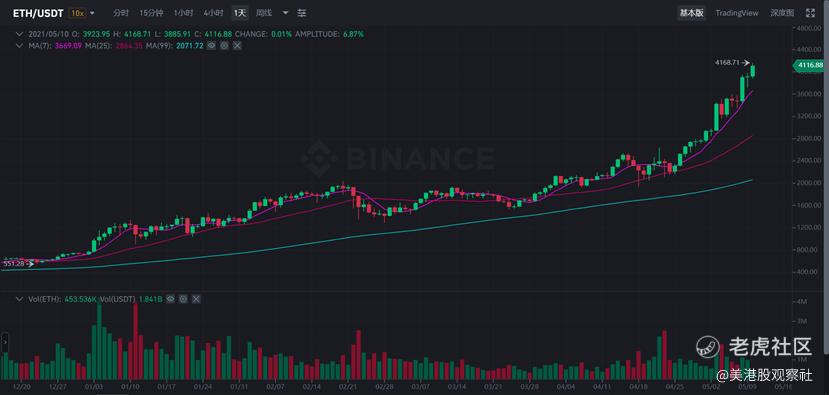Click the 2000.00 price axis label

tap(809, 182)
